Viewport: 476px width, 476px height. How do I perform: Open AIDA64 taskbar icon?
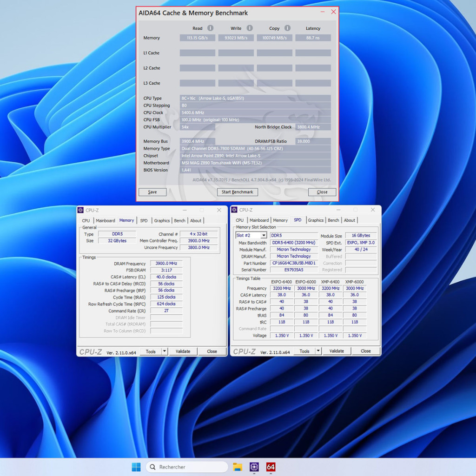[271, 467]
